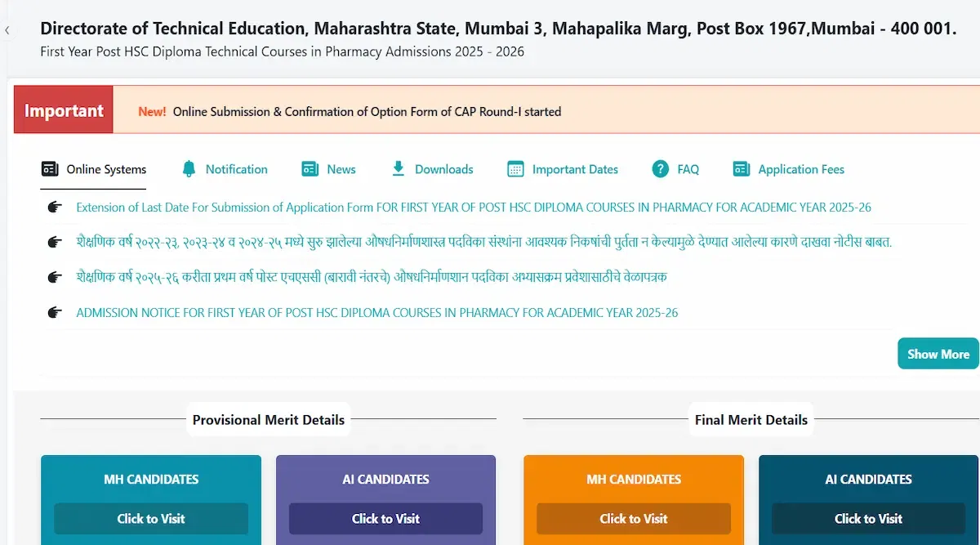This screenshot has width=980, height=545.
Task: Click the Notification bell icon
Action: pyautogui.click(x=189, y=169)
